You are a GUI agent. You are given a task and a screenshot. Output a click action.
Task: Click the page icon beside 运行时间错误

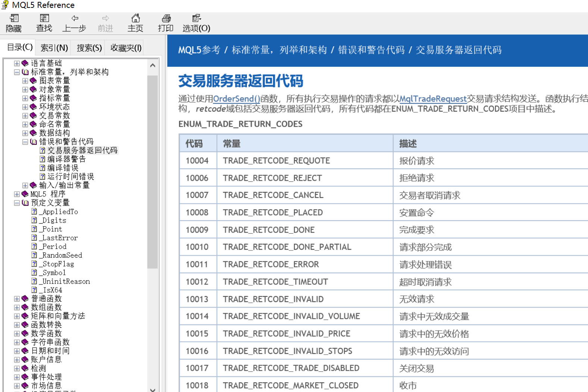coord(43,177)
